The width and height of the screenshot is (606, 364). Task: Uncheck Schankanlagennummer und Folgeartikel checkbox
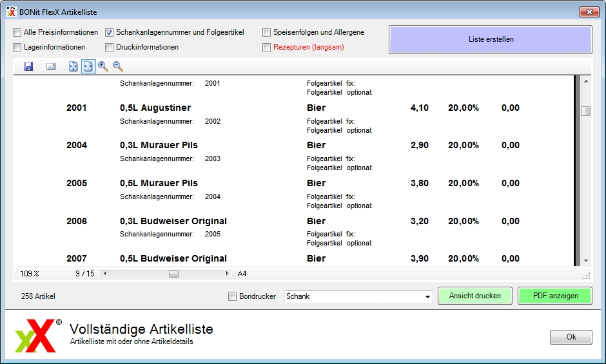click(x=110, y=32)
